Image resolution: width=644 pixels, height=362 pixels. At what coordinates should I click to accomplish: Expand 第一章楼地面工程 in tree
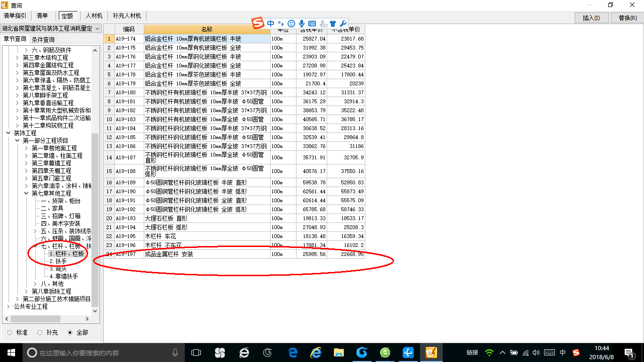pos(26,148)
